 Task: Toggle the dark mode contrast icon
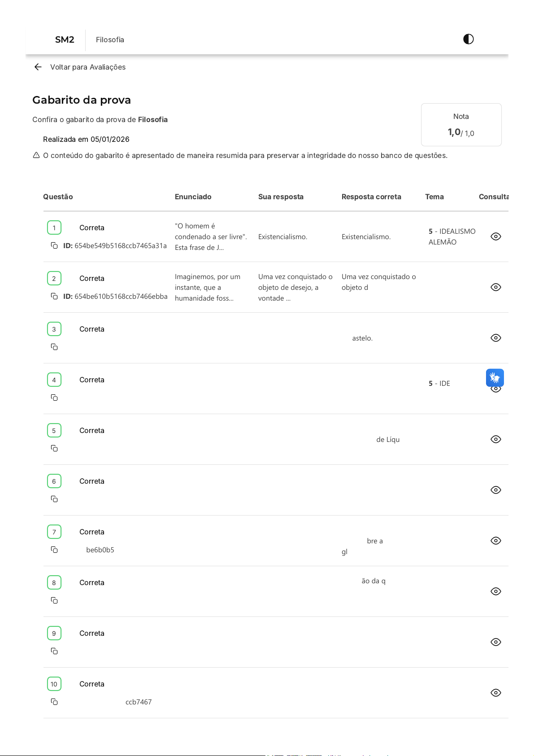(x=468, y=39)
